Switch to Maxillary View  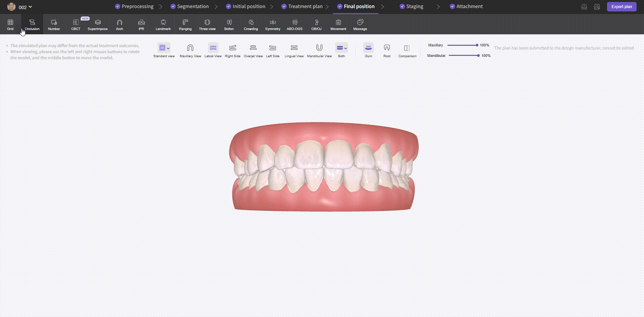[x=190, y=51]
